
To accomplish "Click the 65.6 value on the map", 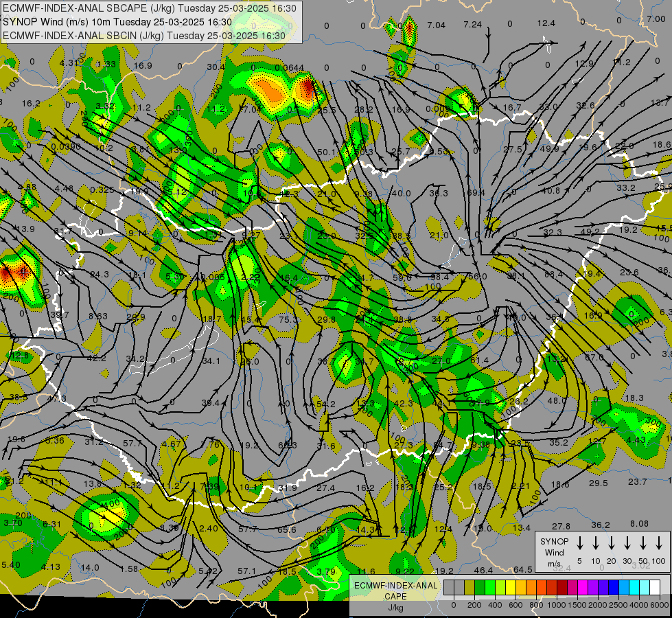I will [x=286, y=529].
